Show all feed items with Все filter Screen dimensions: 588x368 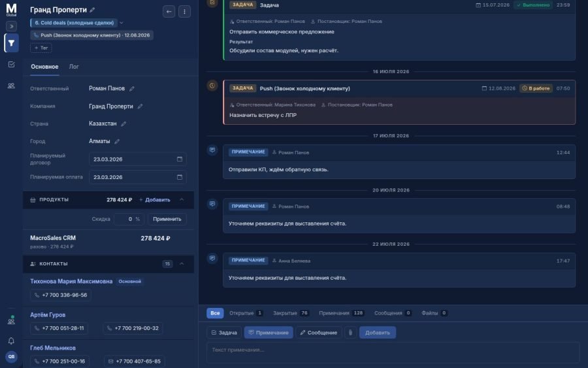pyautogui.click(x=215, y=313)
